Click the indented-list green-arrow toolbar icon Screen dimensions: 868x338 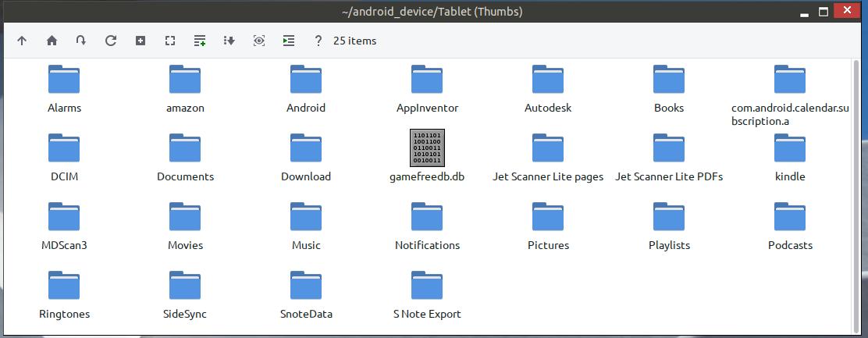(288, 41)
